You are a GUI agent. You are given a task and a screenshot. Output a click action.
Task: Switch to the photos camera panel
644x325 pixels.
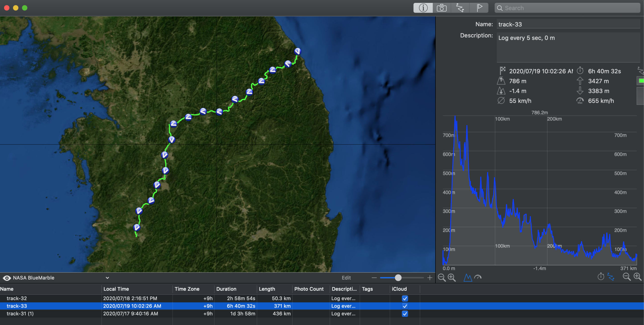coord(442,8)
